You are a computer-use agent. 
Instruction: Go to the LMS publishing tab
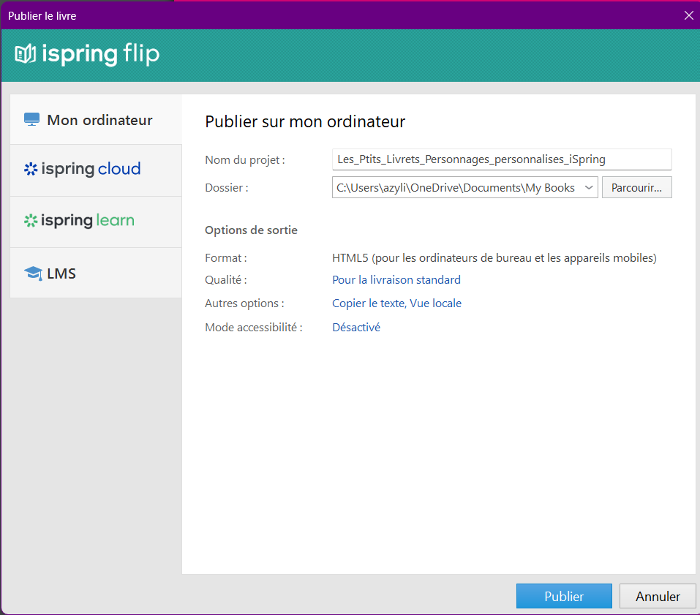coord(61,273)
